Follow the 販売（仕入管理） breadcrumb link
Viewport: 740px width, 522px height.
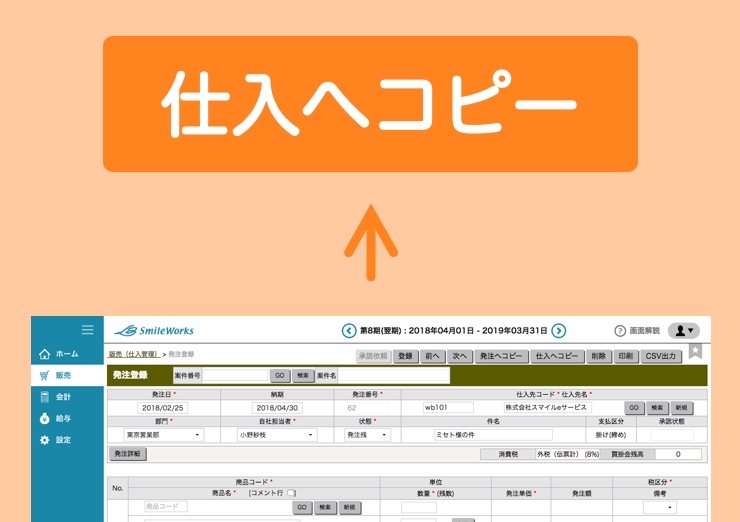(134, 354)
